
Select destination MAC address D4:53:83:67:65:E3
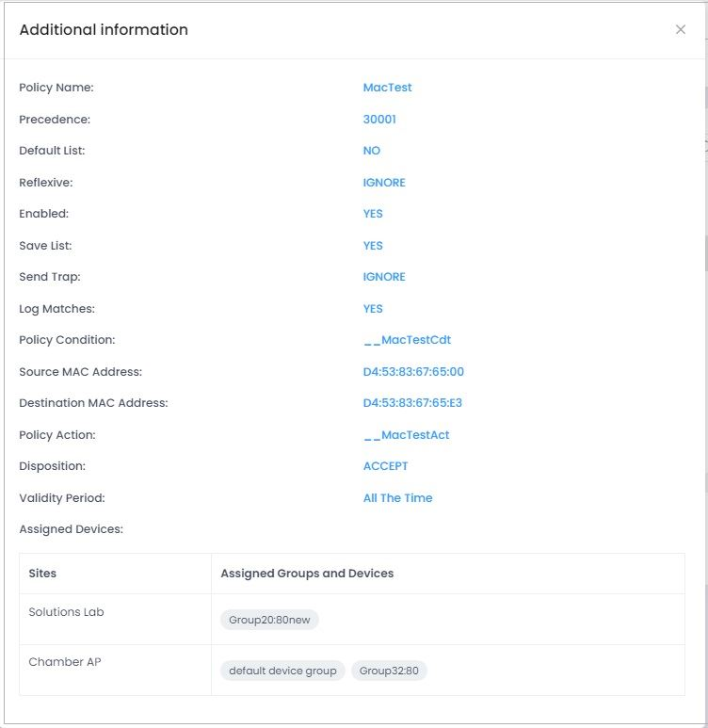412,403
